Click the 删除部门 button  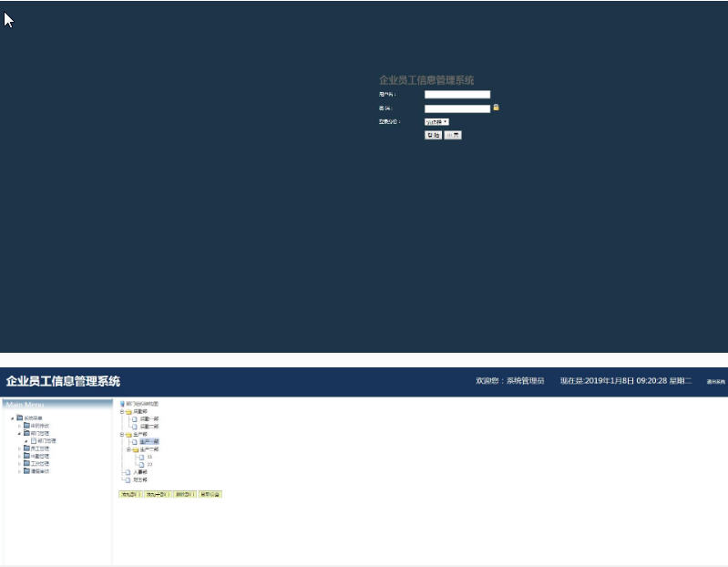click(185, 495)
